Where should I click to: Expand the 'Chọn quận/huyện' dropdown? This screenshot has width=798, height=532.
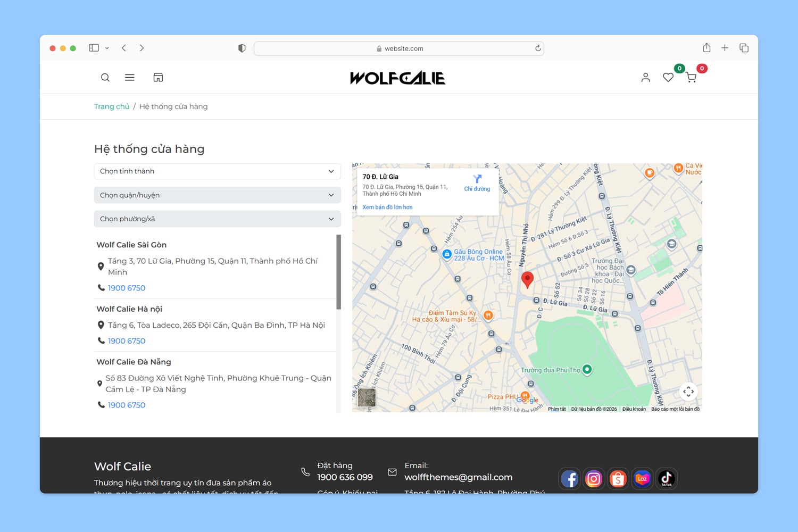click(217, 195)
